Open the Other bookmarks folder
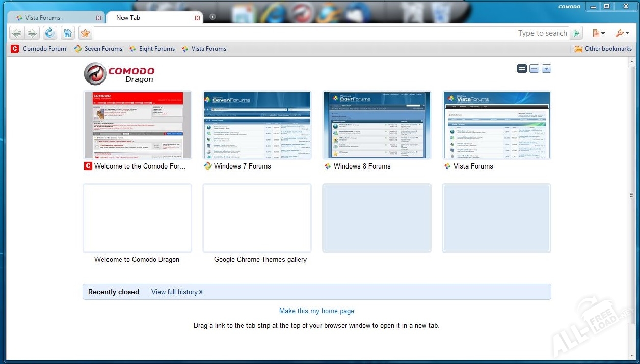 (603, 49)
